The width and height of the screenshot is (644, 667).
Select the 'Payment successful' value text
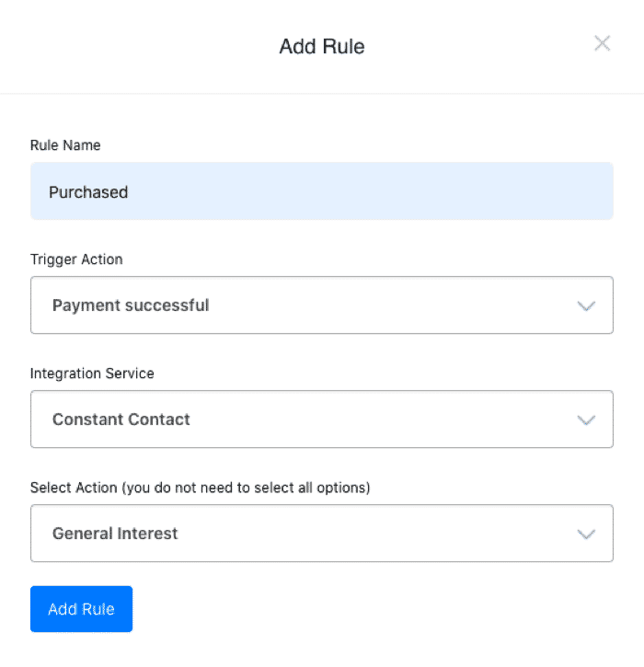click(x=131, y=305)
